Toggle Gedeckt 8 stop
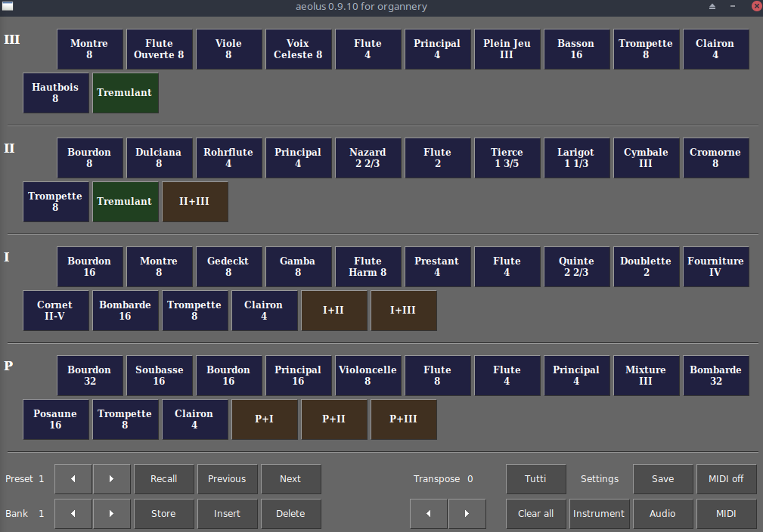Image resolution: width=763 pixels, height=532 pixels. [229, 267]
